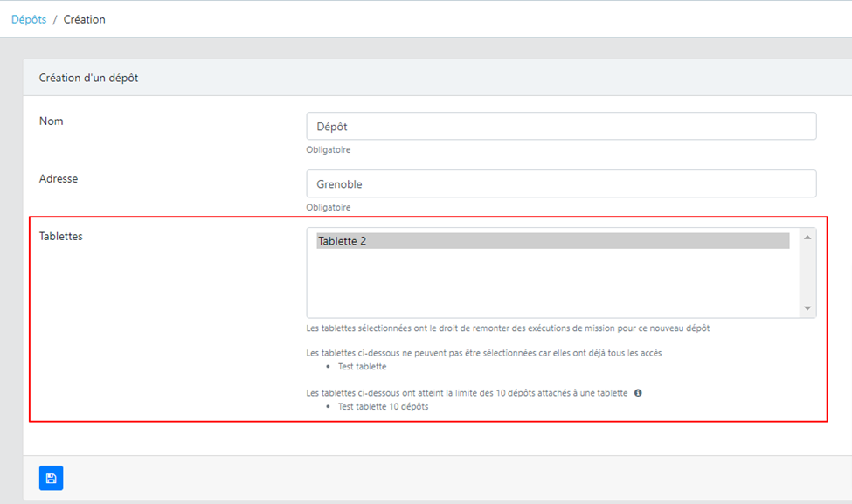Click the Obligatoire hint under the Adresse field
Viewport: 852px width, 504px height.
tap(329, 207)
